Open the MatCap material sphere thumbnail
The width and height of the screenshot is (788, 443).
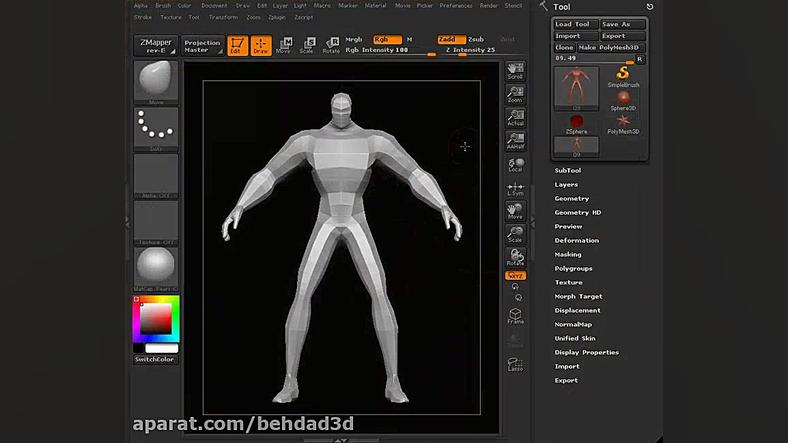[155, 268]
